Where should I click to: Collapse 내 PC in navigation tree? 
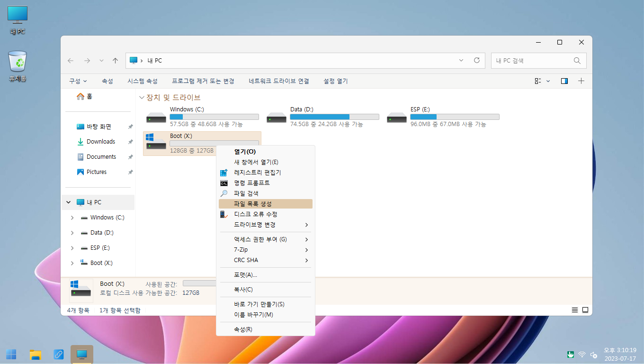(69, 202)
